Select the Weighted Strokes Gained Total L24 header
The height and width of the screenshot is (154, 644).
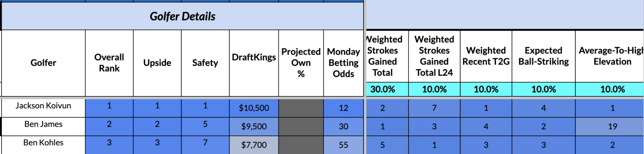coord(434,56)
